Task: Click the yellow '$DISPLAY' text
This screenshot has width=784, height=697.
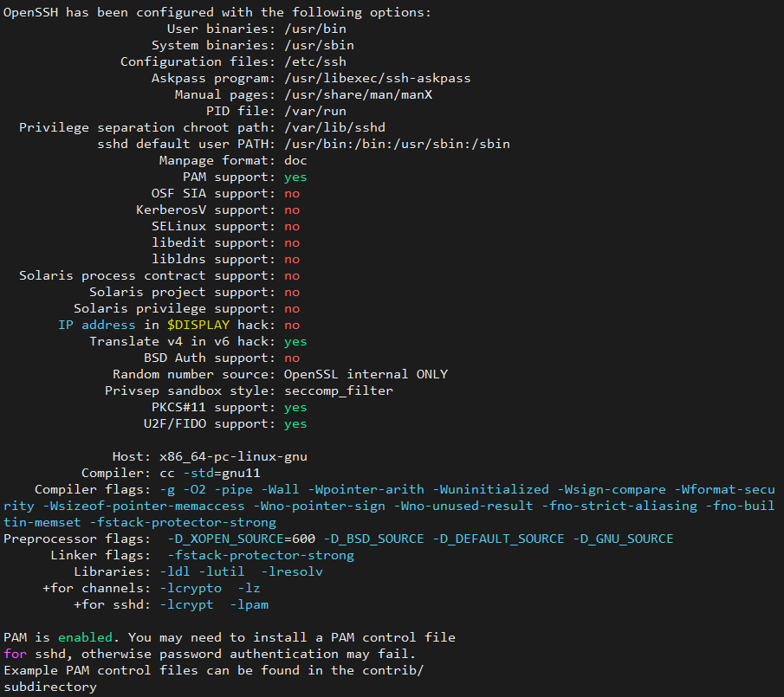Action: click(198, 325)
